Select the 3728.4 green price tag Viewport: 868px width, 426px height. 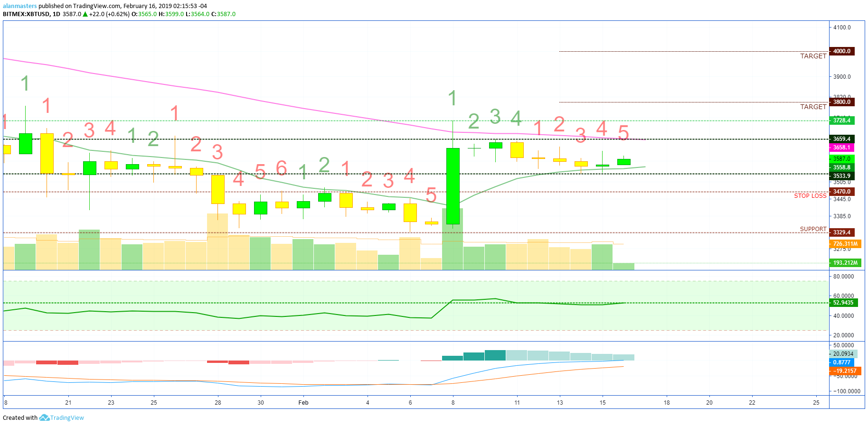pos(842,120)
